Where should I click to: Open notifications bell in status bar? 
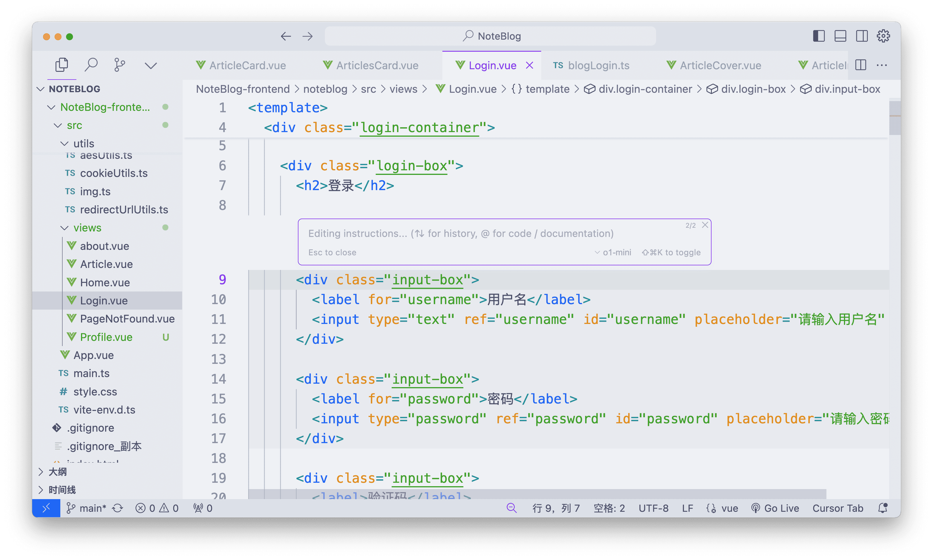point(883,508)
